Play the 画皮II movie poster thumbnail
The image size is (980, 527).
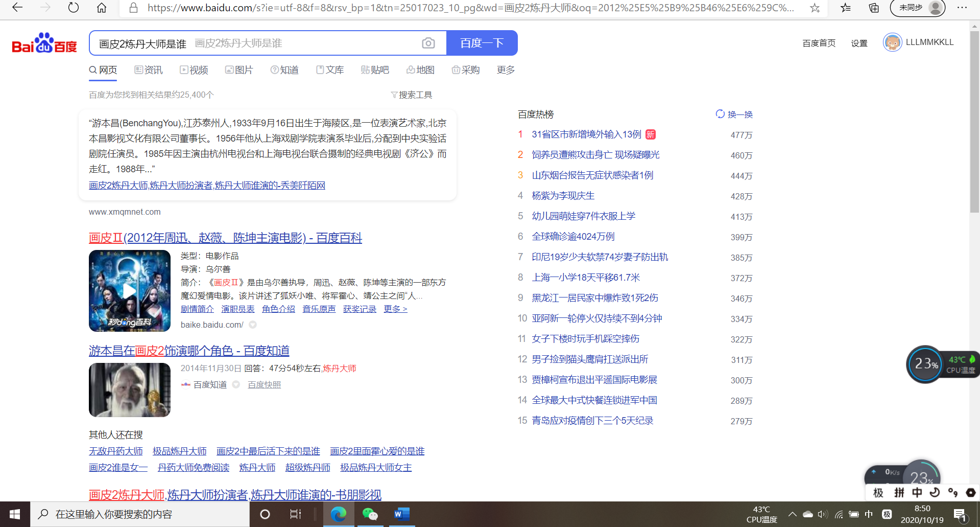(130, 291)
